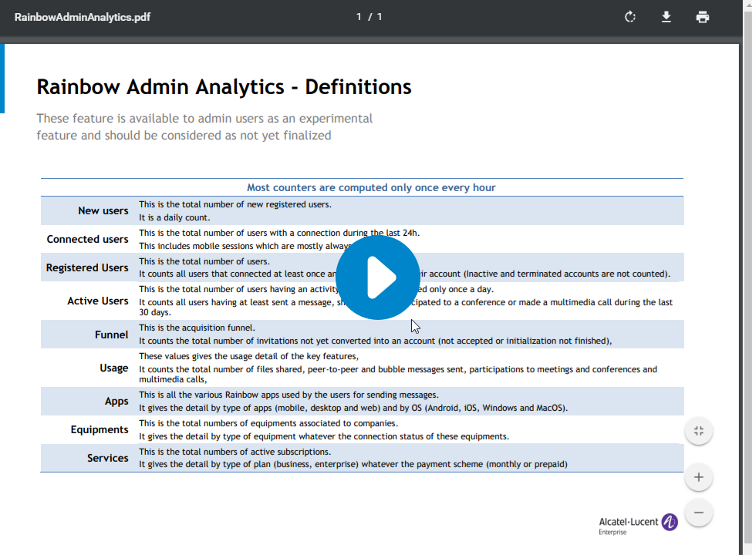This screenshot has height=555, width=756.
Task: Download the PDF file
Action: tap(667, 17)
